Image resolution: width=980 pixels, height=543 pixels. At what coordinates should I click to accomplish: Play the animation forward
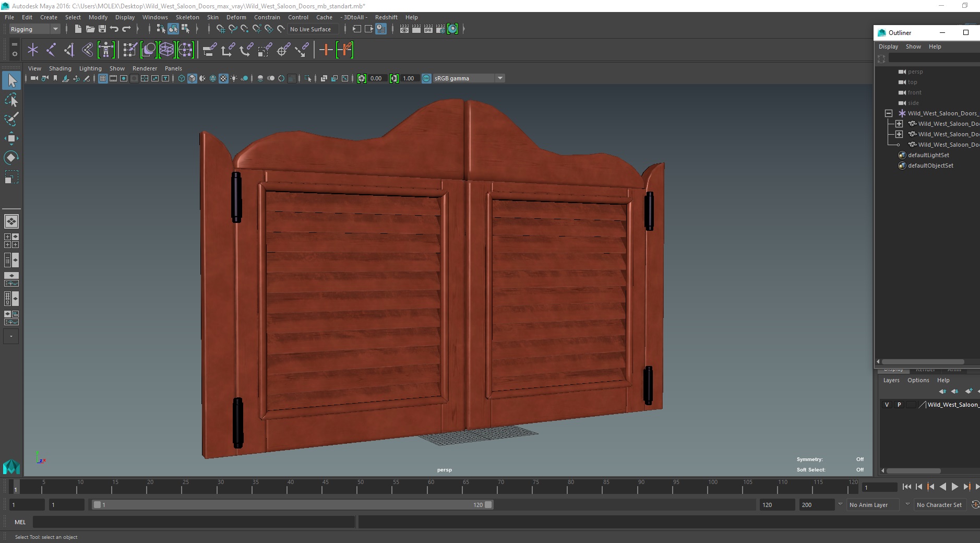point(954,487)
